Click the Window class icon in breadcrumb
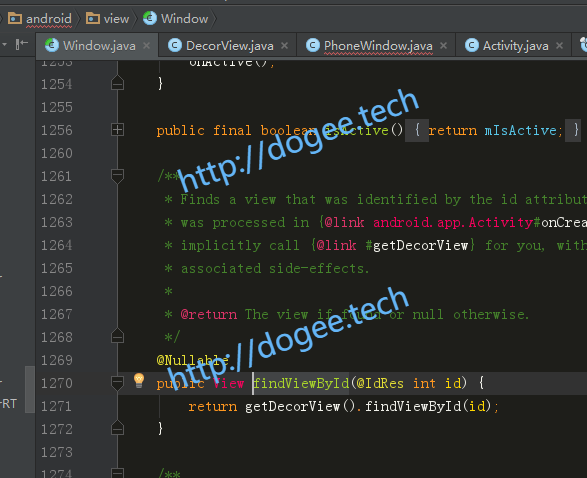Viewport: 587px width, 478px height. 150,18
